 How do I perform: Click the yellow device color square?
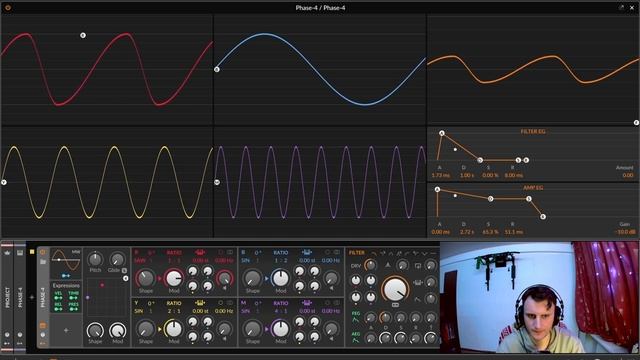click(32, 252)
